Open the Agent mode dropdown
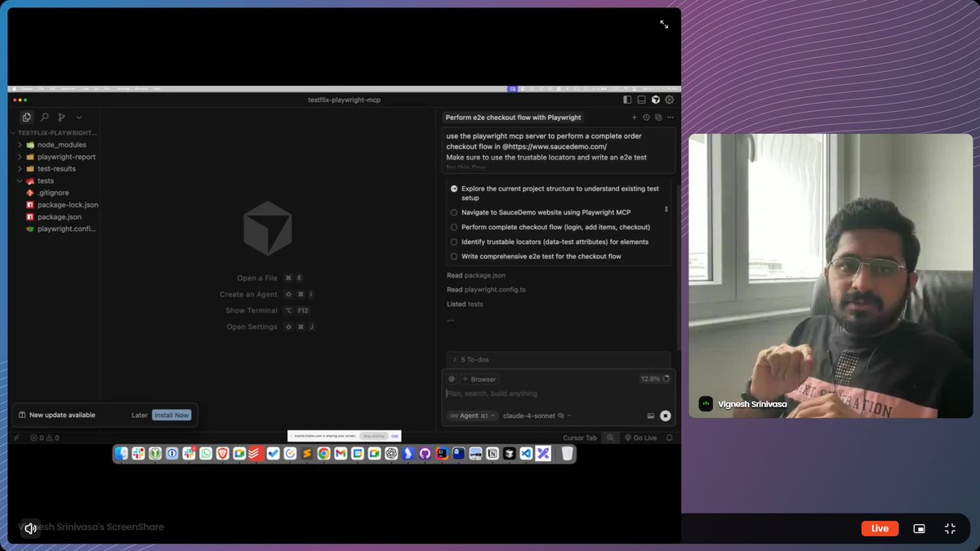 [x=472, y=415]
